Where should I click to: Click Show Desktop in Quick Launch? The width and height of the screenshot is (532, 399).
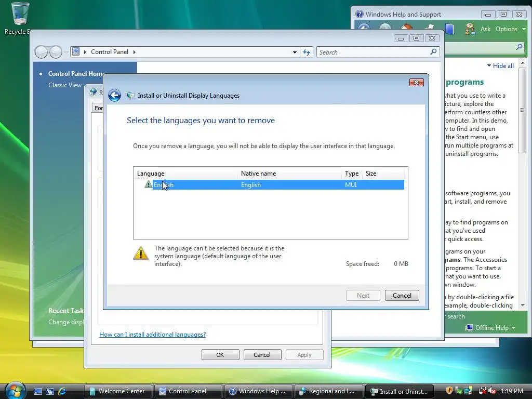point(37,391)
